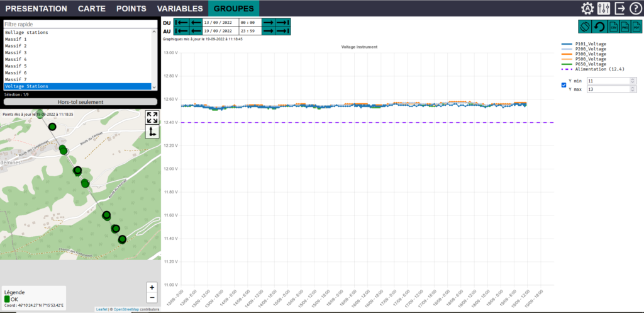
Task: Zoom in on the map with plus button
Action: (x=152, y=287)
